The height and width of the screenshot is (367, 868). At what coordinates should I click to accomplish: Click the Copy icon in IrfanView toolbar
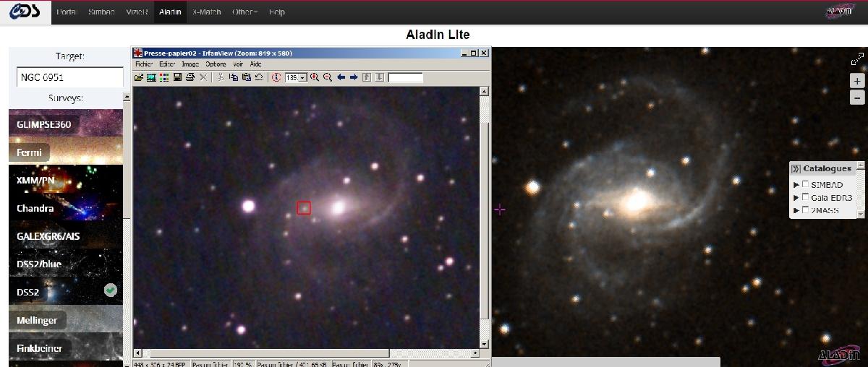tap(234, 77)
